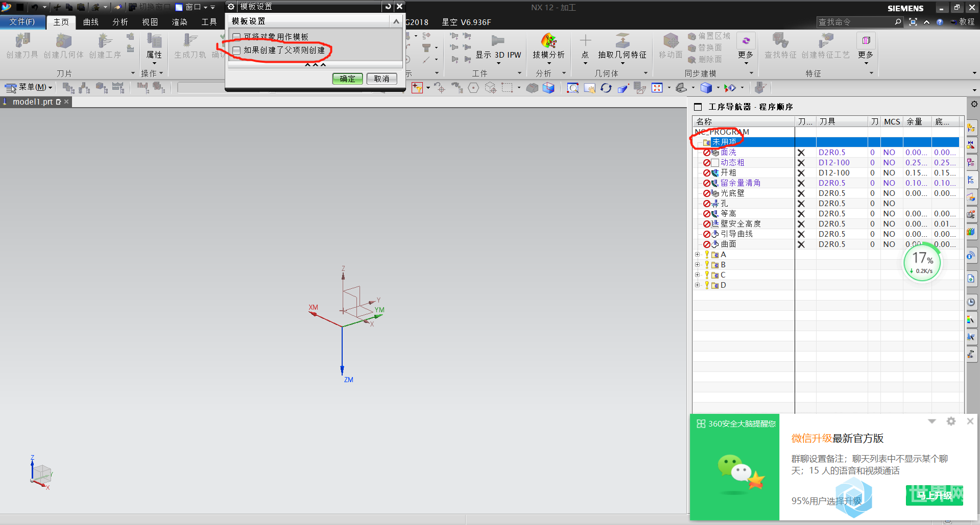The image size is (980, 525).
Task: Click the help question mark icon
Action: click(940, 22)
